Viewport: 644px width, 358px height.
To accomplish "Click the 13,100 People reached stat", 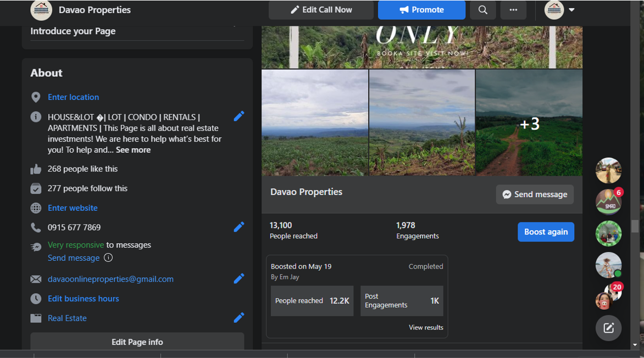I will [293, 230].
